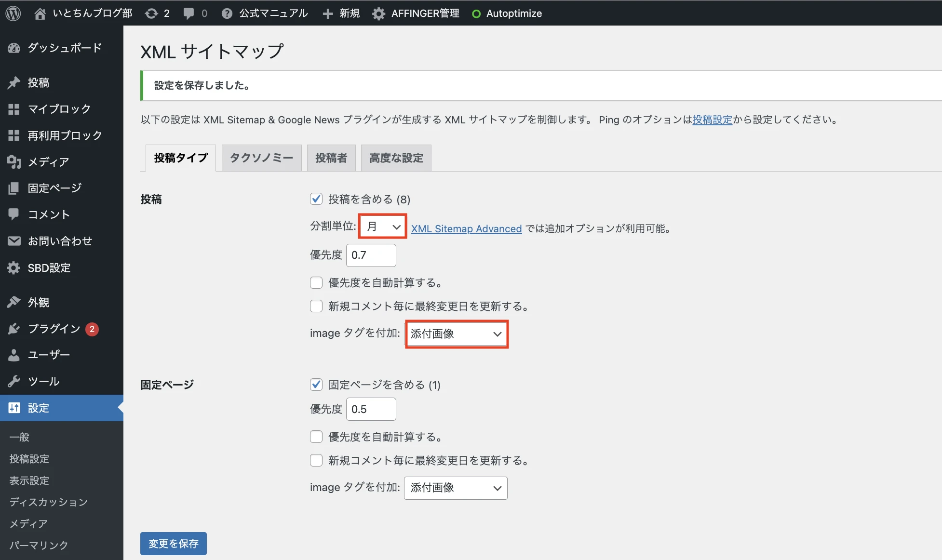
Task: Open 投稿 image タグを付加 dropdown
Action: pyautogui.click(x=457, y=334)
